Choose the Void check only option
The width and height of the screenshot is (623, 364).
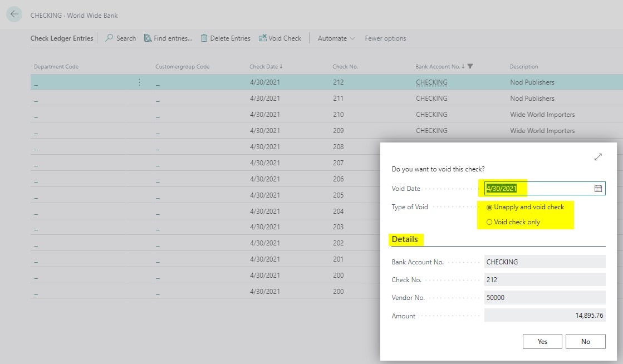coord(489,222)
